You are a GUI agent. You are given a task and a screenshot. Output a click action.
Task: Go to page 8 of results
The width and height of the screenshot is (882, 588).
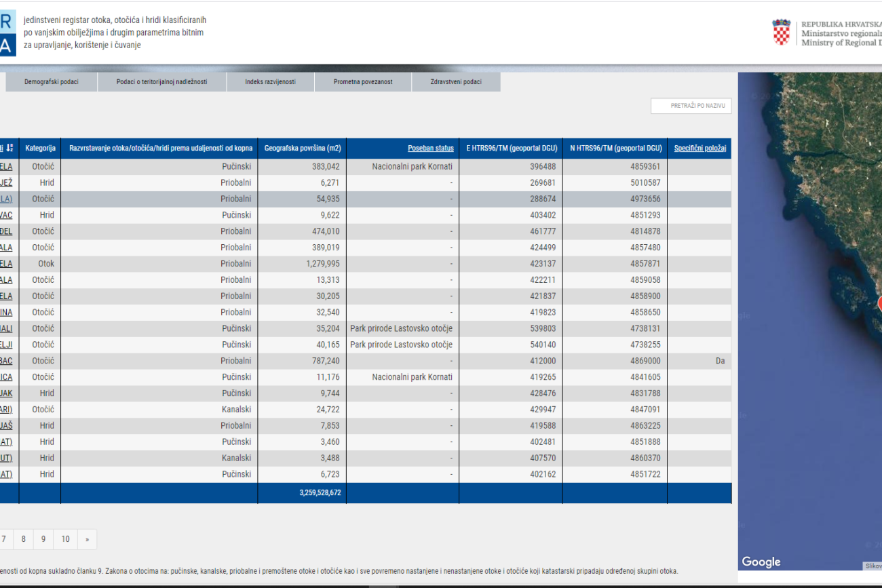click(x=23, y=539)
